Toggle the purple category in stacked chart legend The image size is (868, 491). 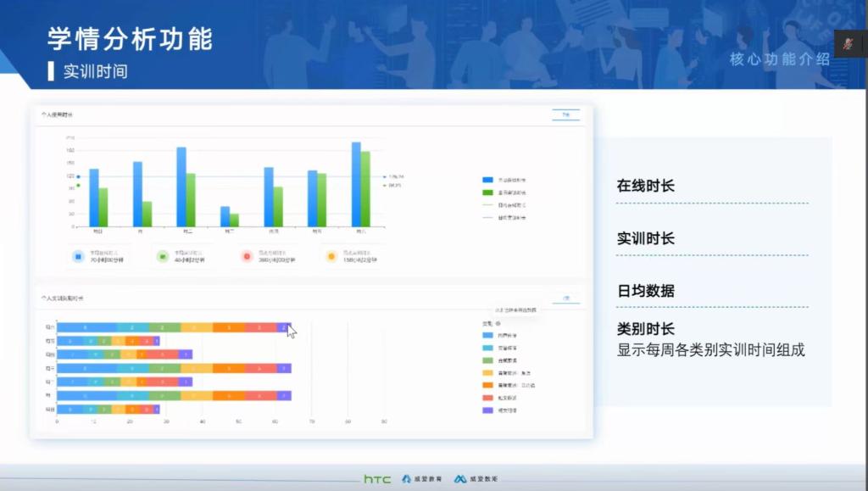click(x=487, y=410)
